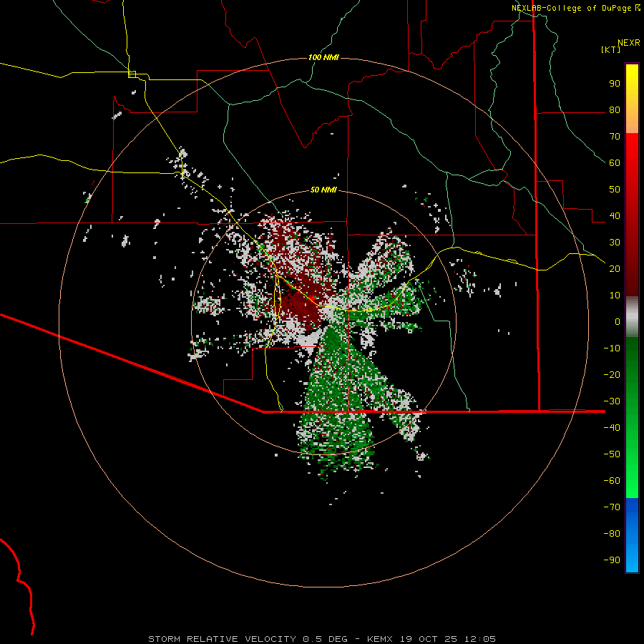The height and width of the screenshot is (644, 644).
Task: Click the -80 value on the velocity scale
Action: [612, 534]
